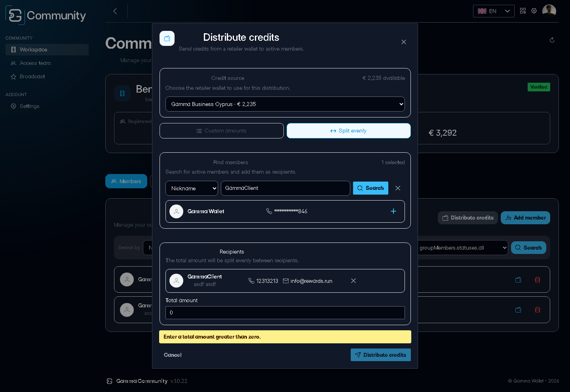Viewport: 570px width, 392px height.
Task: Open the Nickname search field dropdown
Action: 192,188
